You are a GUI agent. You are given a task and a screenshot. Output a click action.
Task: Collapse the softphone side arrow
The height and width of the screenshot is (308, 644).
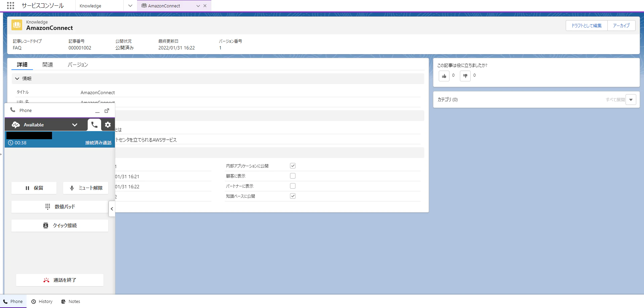coord(112,209)
